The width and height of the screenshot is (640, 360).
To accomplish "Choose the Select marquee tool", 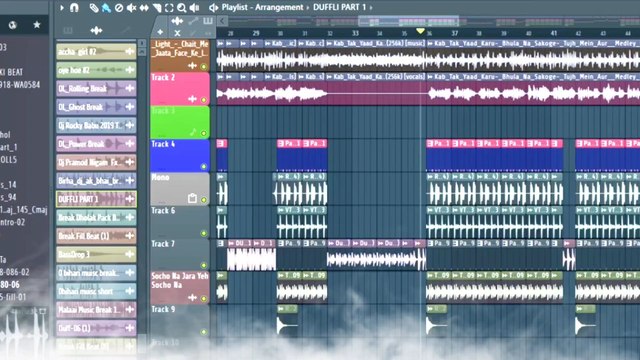I will [x=169, y=8].
